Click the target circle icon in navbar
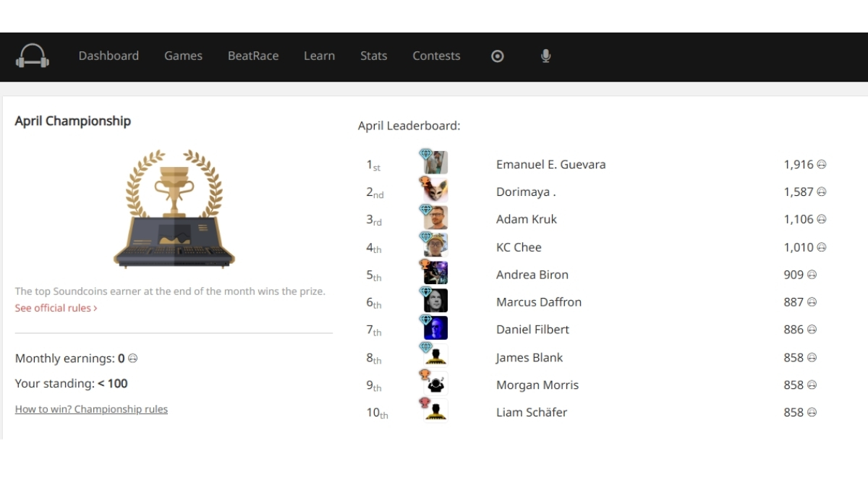This screenshot has width=868, height=488. (x=497, y=56)
